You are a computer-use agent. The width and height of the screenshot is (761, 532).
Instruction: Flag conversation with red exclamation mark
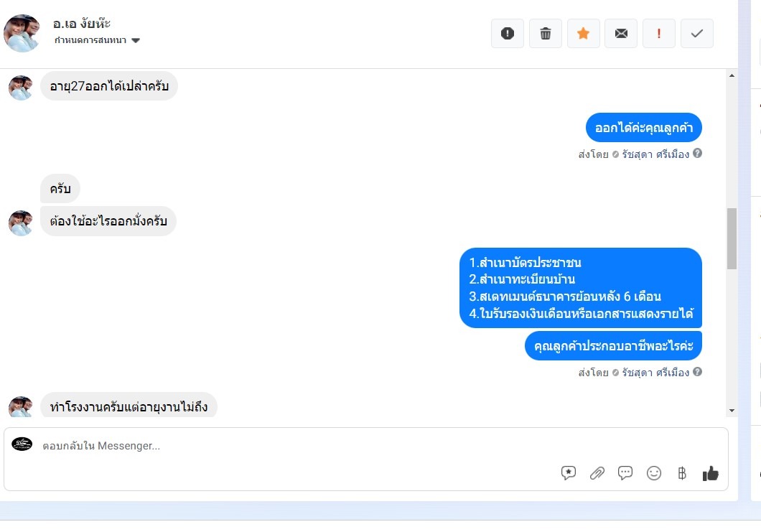click(658, 34)
